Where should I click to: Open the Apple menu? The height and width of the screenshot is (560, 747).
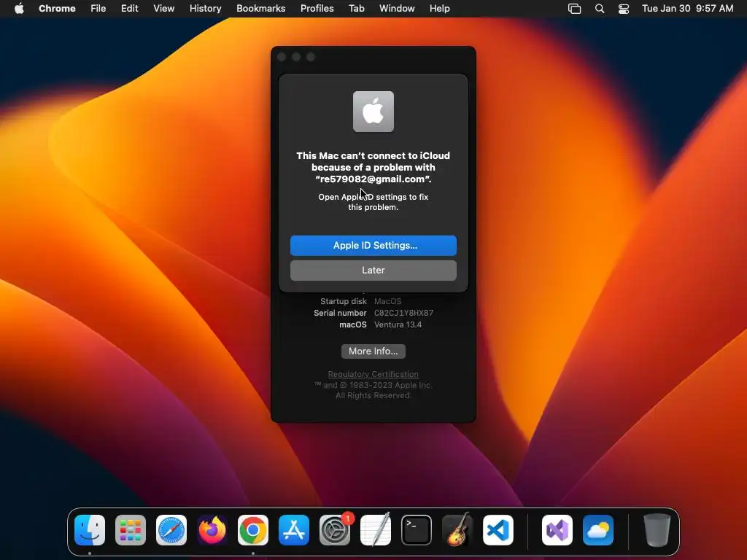19,9
